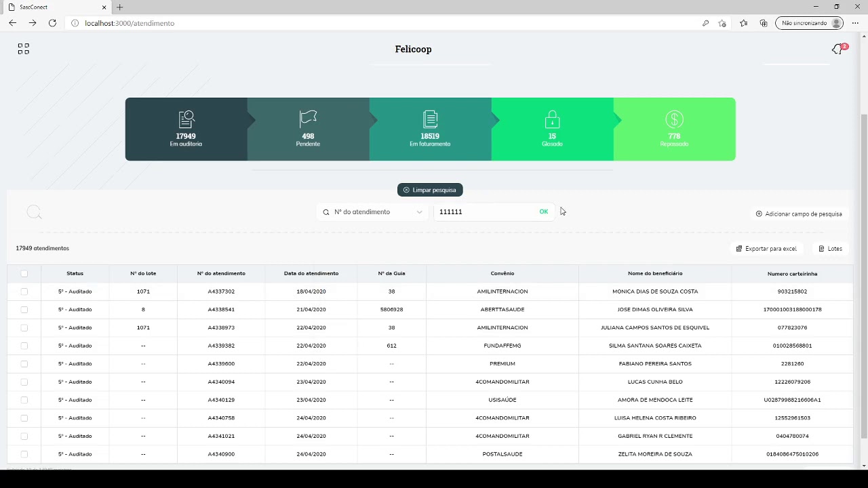868x488 pixels.
Task: Check the row for atendimento A4340094
Action: pos(24,382)
